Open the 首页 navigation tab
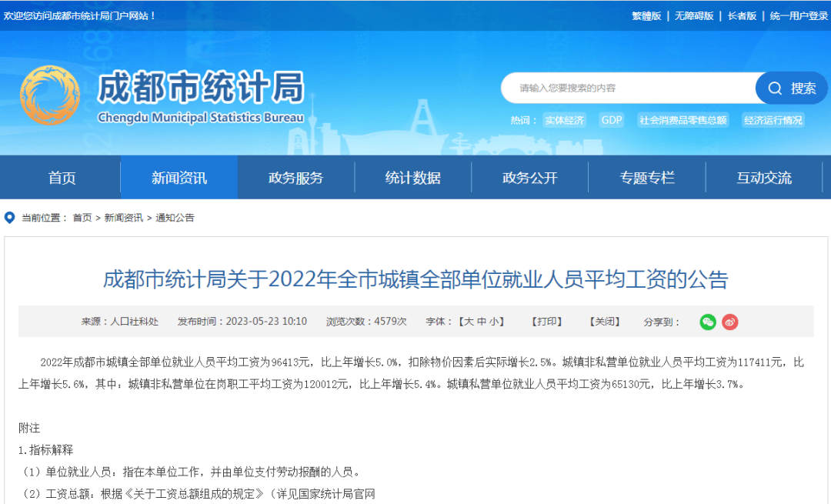831x504 pixels. [62, 178]
